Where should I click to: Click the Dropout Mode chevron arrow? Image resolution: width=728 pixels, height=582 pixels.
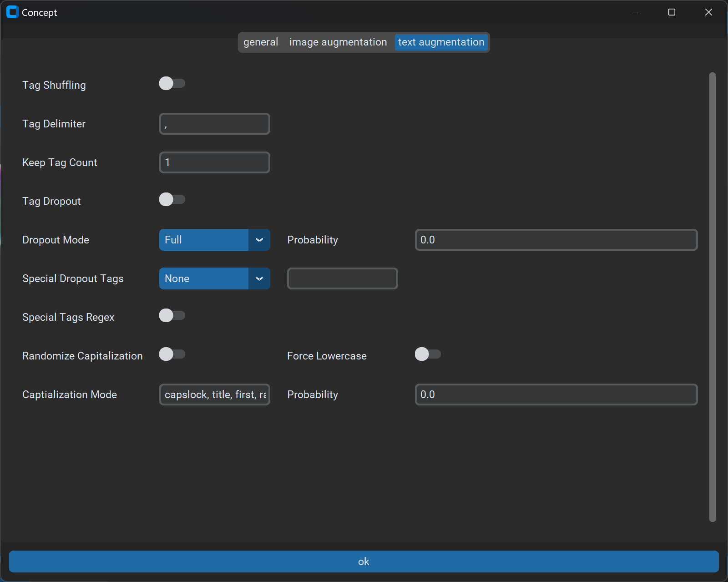pyautogui.click(x=259, y=240)
